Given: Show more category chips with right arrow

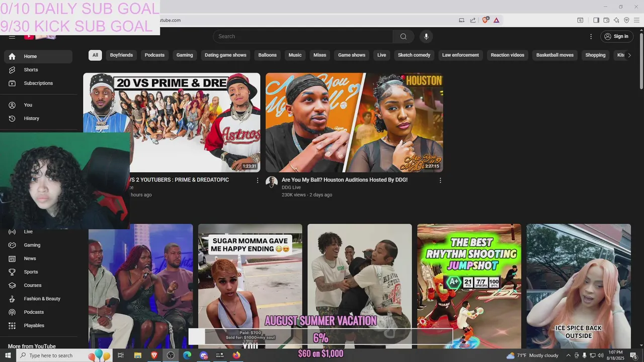Looking at the screenshot, I should [629, 55].
